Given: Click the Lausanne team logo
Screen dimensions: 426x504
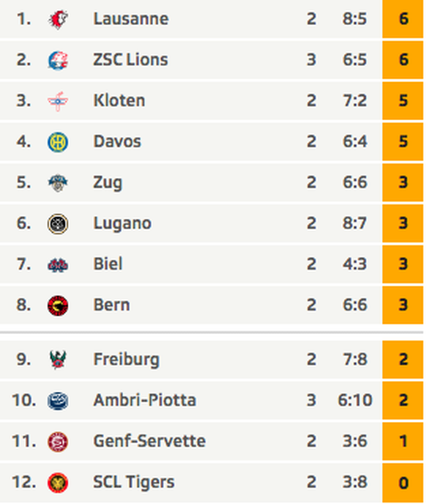Looking at the screenshot, I should [58, 20].
